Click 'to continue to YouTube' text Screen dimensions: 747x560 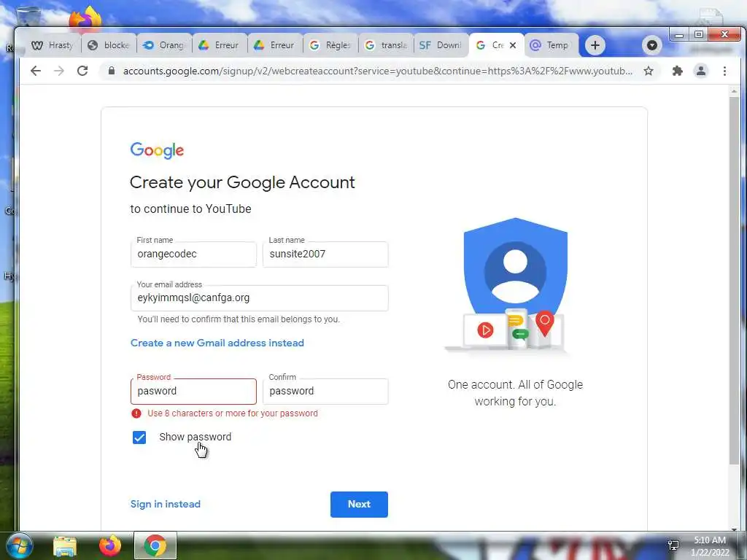(190, 209)
